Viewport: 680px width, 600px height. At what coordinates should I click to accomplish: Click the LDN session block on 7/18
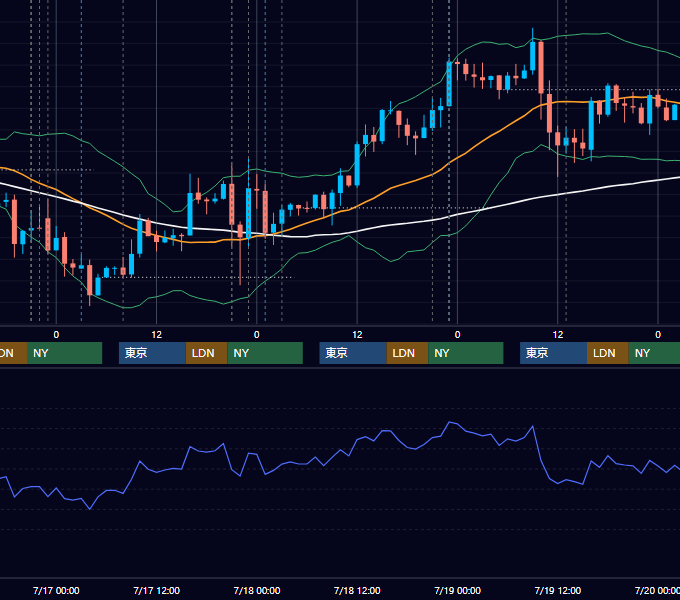click(407, 353)
